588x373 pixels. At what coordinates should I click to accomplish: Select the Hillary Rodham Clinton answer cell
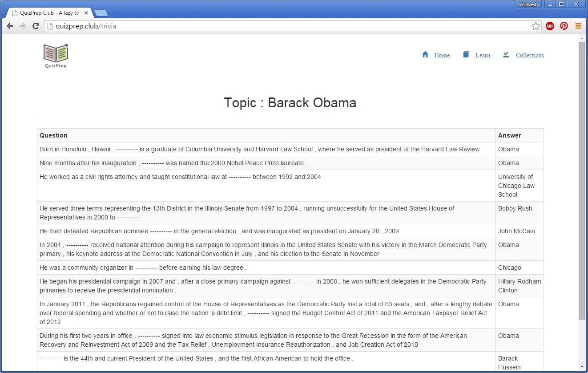(520, 286)
